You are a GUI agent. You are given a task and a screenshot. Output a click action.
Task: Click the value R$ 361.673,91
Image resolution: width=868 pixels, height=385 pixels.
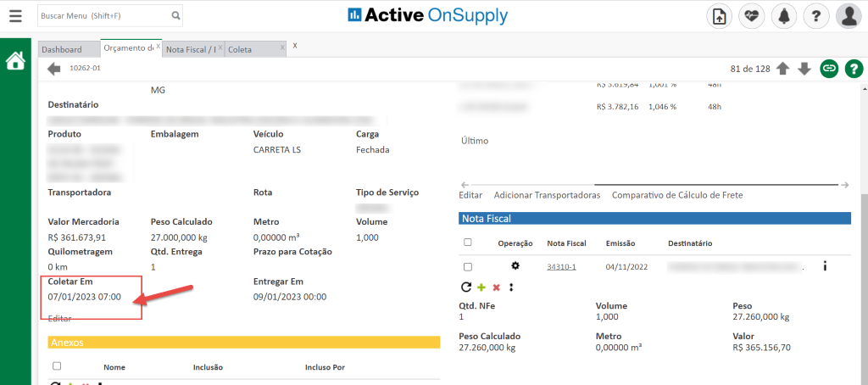77,237
